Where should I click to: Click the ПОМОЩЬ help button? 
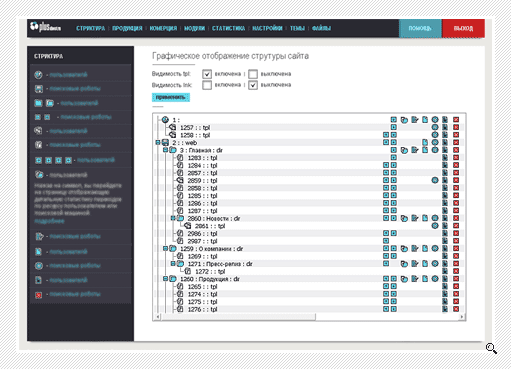click(x=420, y=28)
